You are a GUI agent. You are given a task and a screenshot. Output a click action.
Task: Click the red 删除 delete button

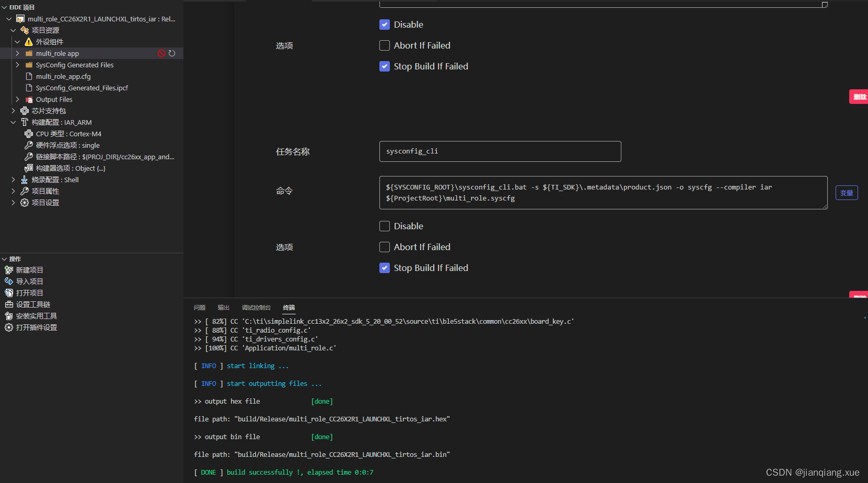tap(859, 97)
